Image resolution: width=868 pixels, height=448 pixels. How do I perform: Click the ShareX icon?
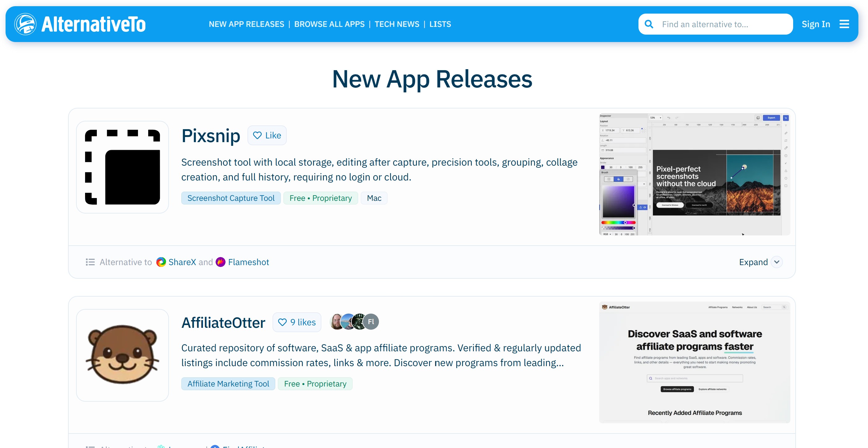[x=161, y=262]
